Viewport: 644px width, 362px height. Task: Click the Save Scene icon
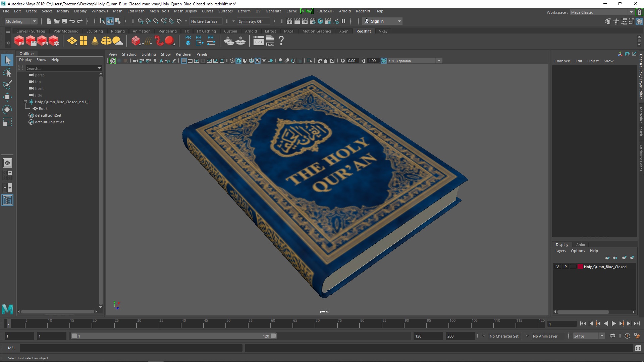tap(64, 21)
